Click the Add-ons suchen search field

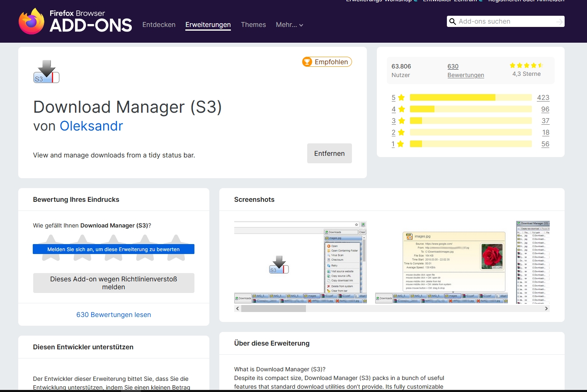click(505, 22)
